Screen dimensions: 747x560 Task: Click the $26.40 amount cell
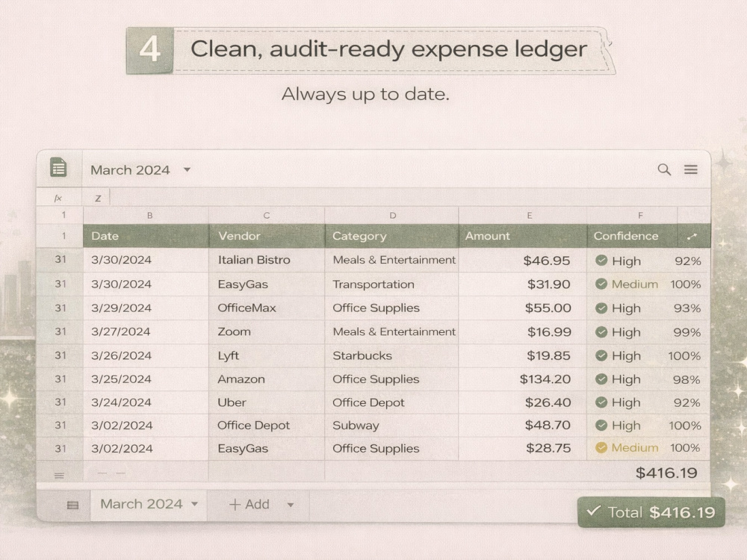tap(523, 402)
